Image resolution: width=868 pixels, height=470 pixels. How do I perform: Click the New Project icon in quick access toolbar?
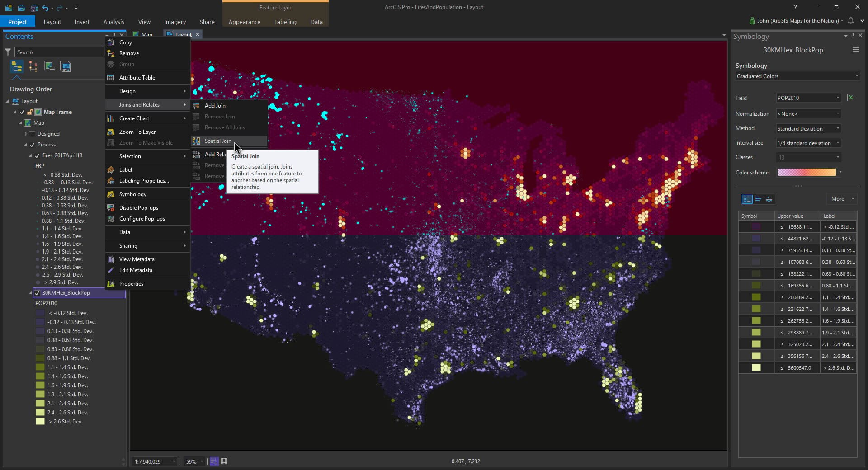[x=9, y=8]
